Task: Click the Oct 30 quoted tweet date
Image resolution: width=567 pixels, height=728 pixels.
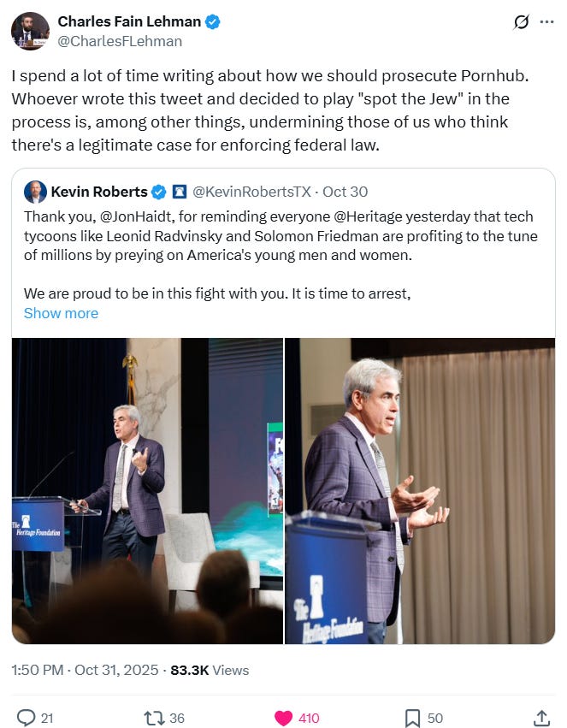Action: coord(346,192)
